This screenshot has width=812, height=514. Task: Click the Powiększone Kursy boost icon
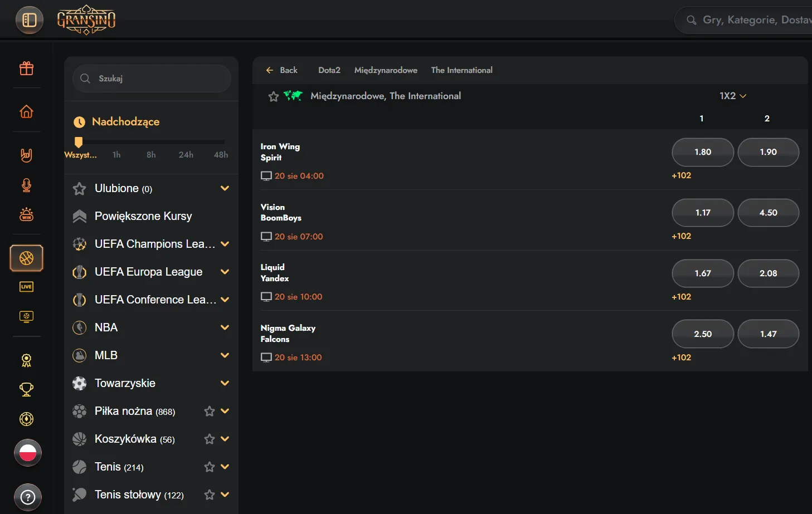point(80,216)
